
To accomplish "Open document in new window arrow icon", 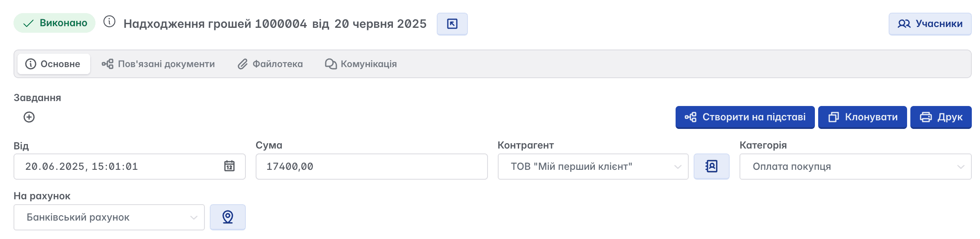I will [452, 24].
